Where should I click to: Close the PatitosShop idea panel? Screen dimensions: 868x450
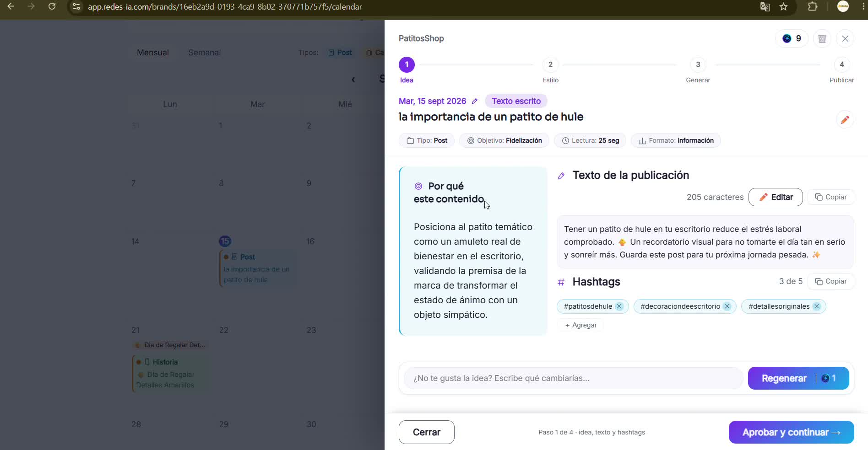tap(845, 39)
